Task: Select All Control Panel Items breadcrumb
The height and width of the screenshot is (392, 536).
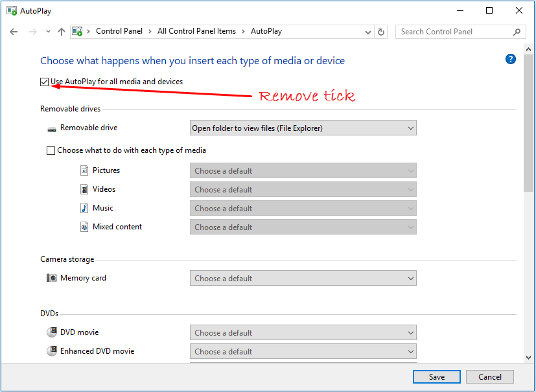Action: pyautogui.click(x=196, y=31)
